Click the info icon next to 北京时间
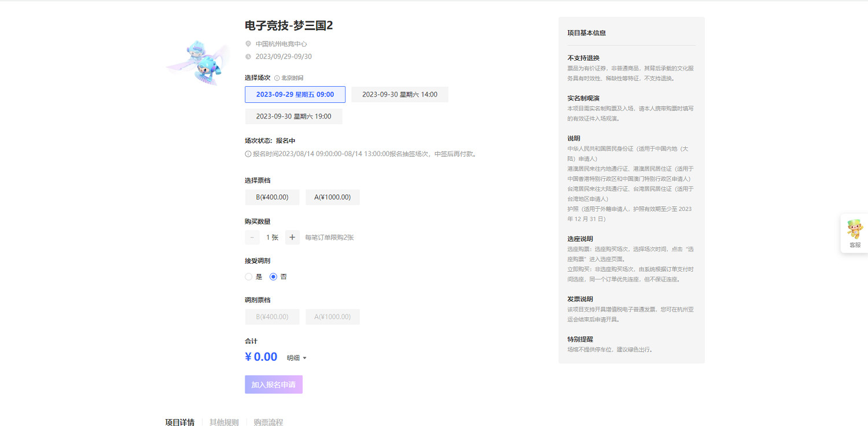Screen dimensions: 868x426 pyautogui.click(x=278, y=77)
